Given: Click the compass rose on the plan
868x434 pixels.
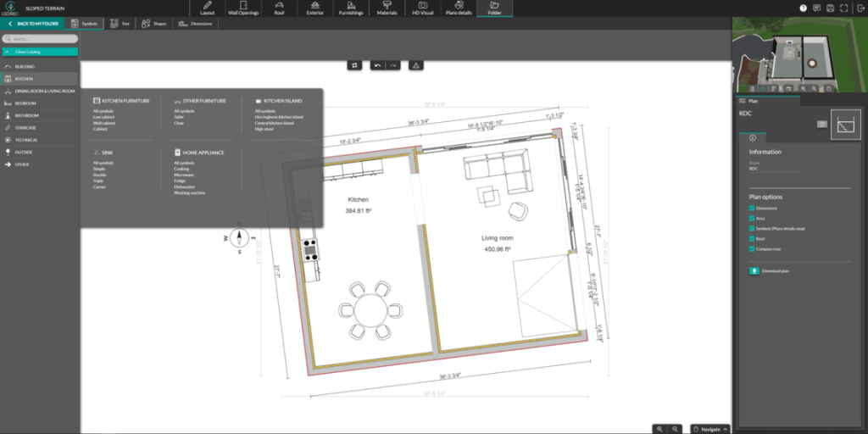Looking at the screenshot, I should pyautogui.click(x=239, y=238).
